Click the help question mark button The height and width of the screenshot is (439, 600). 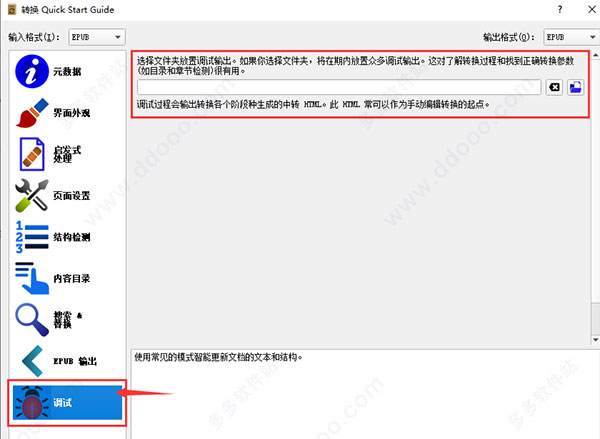point(560,9)
